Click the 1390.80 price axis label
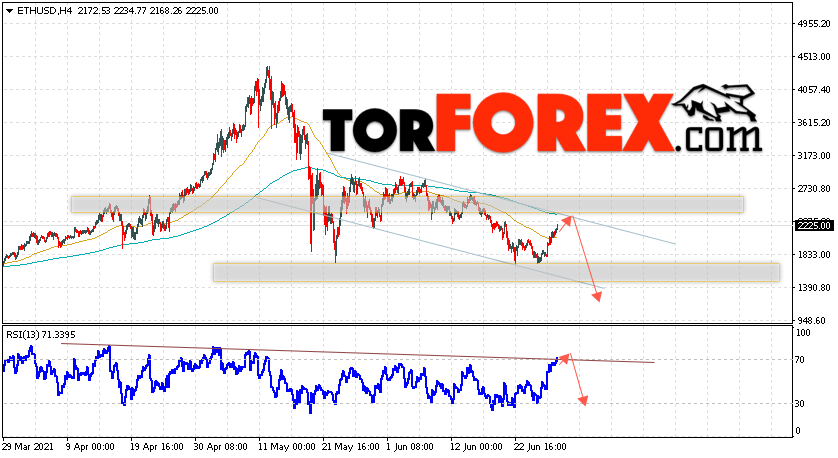The image size is (838, 458). (813, 288)
